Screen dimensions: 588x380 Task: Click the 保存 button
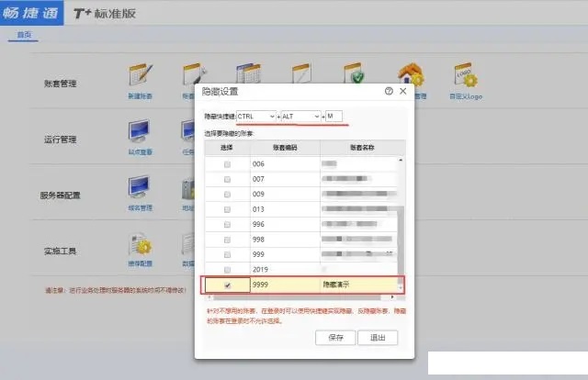(x=335, y=338)
